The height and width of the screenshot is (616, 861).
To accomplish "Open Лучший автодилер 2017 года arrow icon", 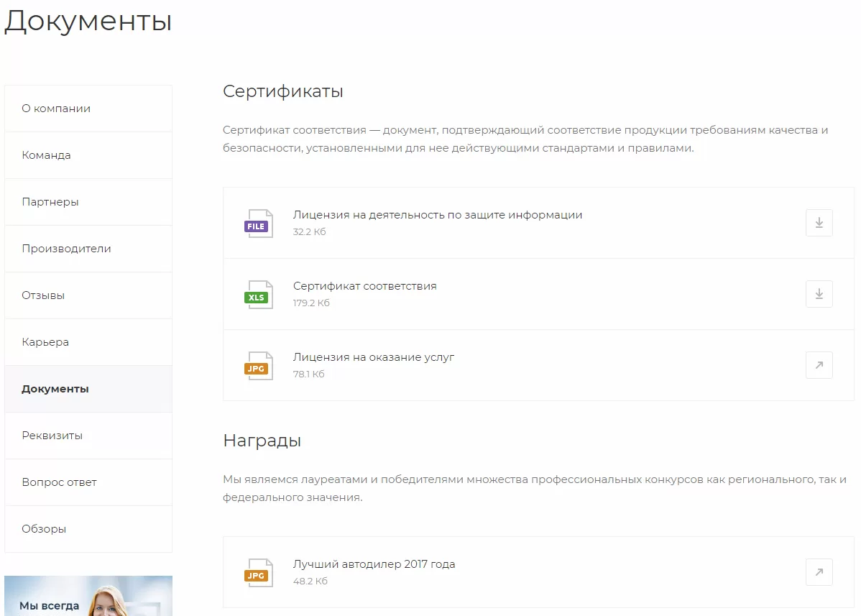I will tap(819, 572).
